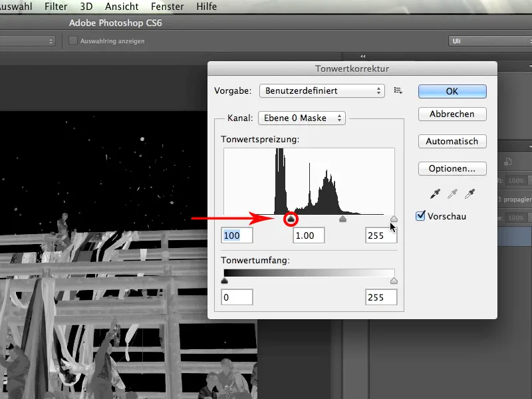The image size is (532, 399).
Task: Open the Ansicht menu
Action: (x=122, y=7)
